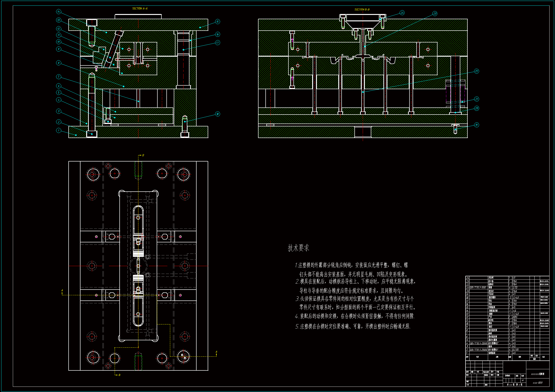Click the SECTION B-B title text

(x=362, y=10)
